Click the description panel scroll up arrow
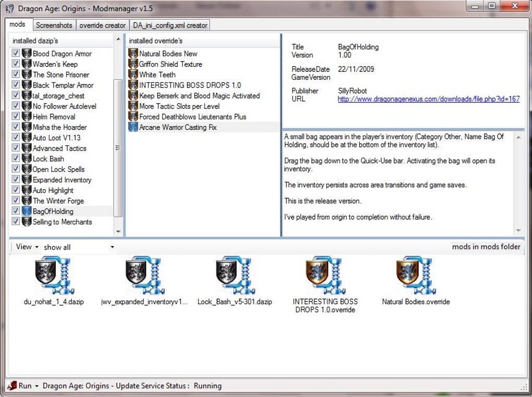The width and height of the screenshot is (532, 397). (x=518, y=138)
